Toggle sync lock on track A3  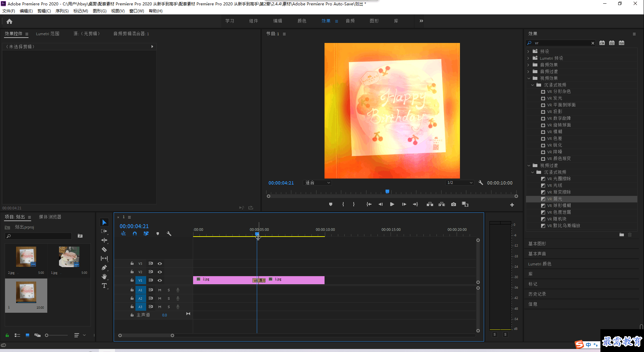coord(151,307)
